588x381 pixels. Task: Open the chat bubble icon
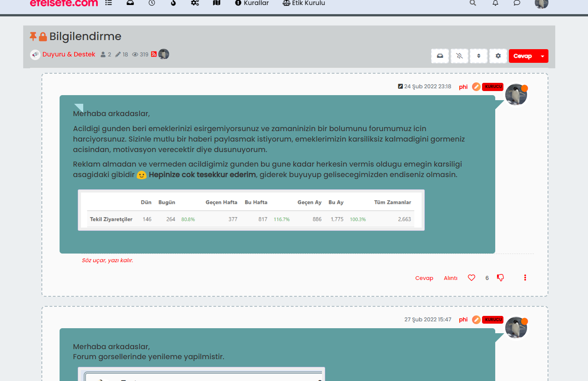pyautogui.click(x=517, y=3)
